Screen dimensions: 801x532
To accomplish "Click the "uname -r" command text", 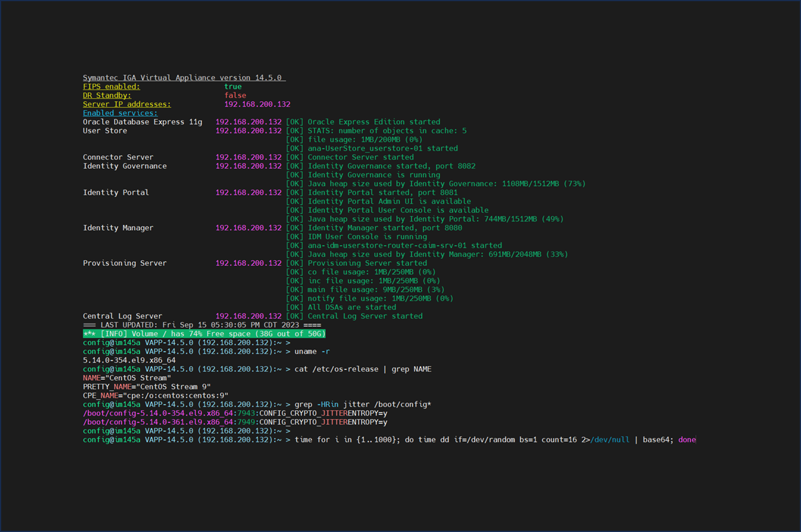I will (x=312, y=351).
